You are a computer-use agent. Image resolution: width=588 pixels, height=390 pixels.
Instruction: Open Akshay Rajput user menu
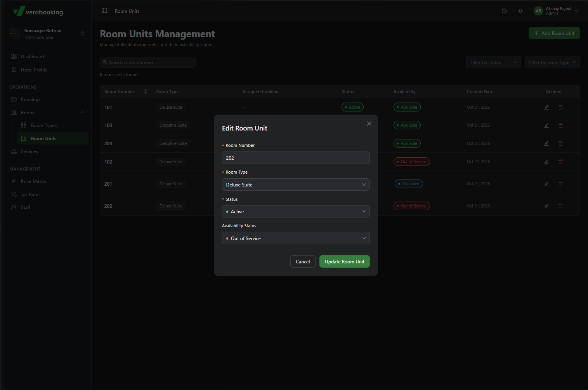point(556,11)
